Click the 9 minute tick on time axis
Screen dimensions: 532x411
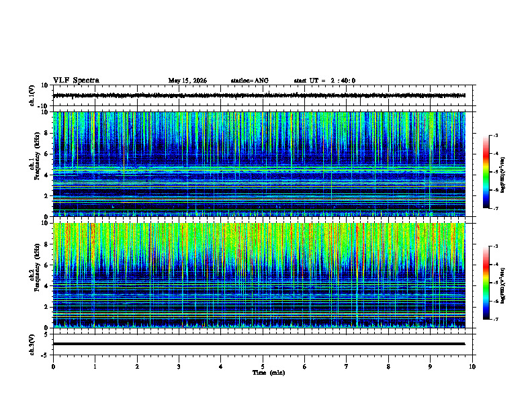coord(430,367)
